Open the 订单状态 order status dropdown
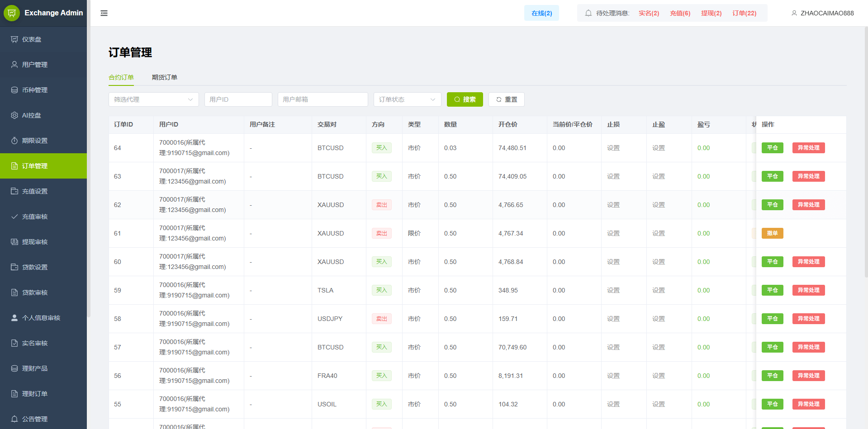The height and width of the screenshot is (429, 868). point(408,99)
